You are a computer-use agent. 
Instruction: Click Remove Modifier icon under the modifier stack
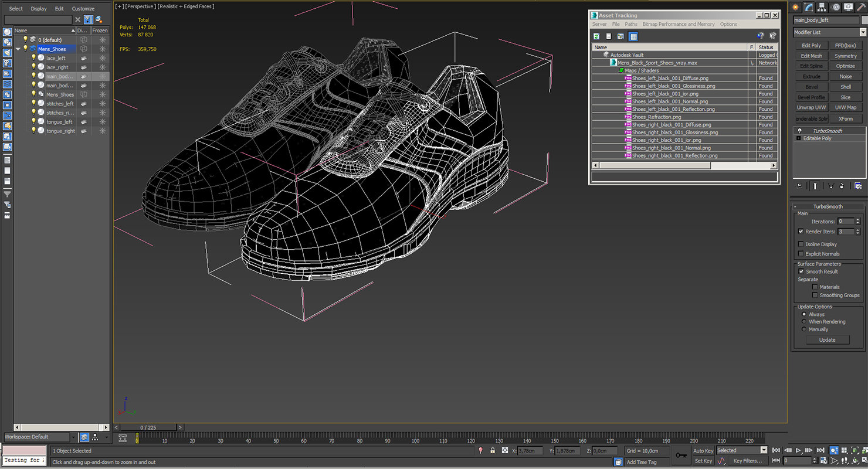pyautogui.click(x=842, y=186)
